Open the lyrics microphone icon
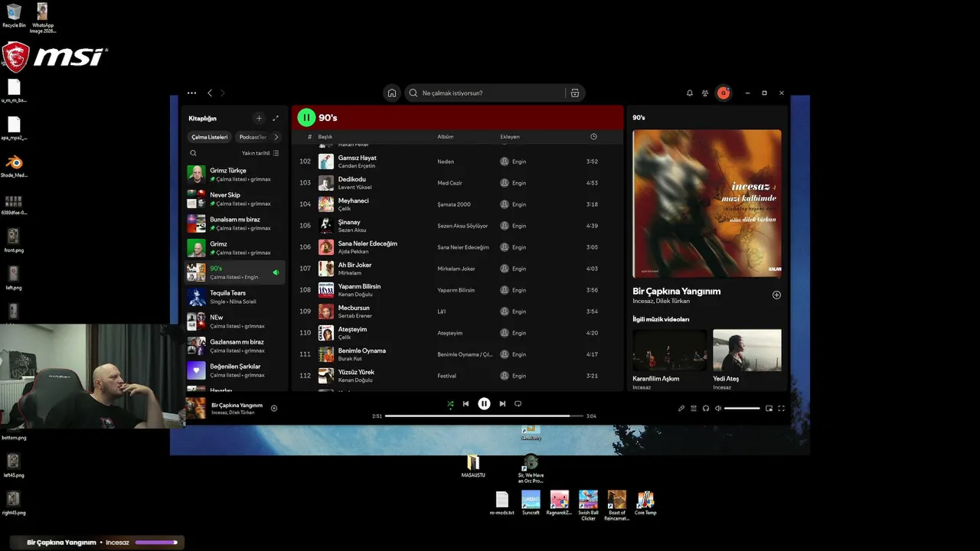Image resolution: width=980 pixels, height=551 pixels. tap(681, 408)
